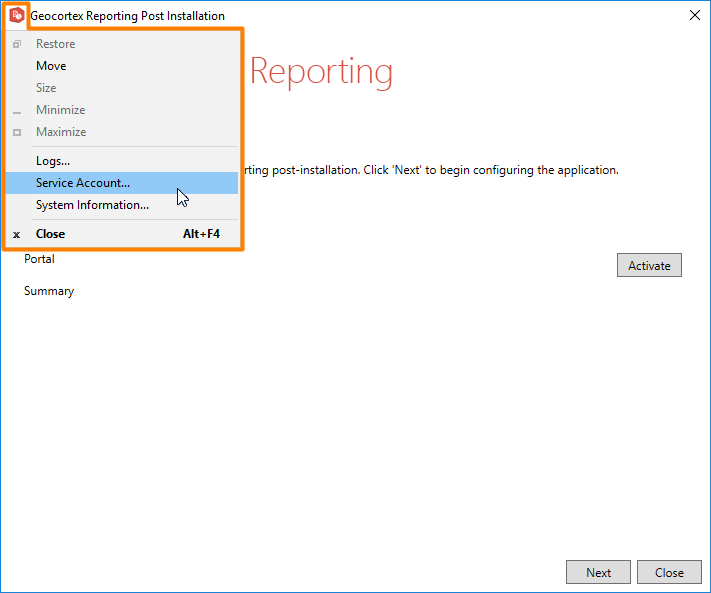Click the Geocortex app icon in title bar
Screen dimensions: 711x593
(16, 15)
